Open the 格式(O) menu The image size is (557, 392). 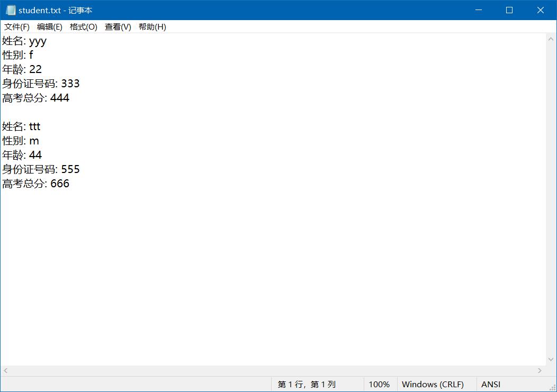(84, 27)
